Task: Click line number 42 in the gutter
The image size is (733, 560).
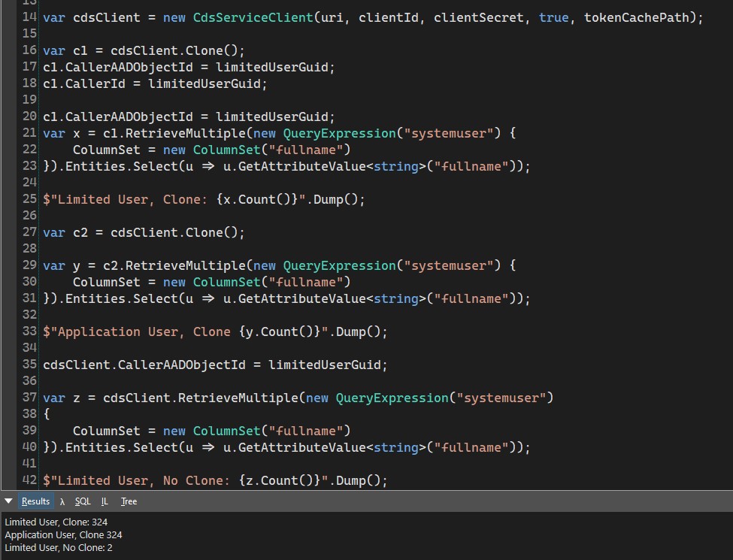Action: coord(29,480)
